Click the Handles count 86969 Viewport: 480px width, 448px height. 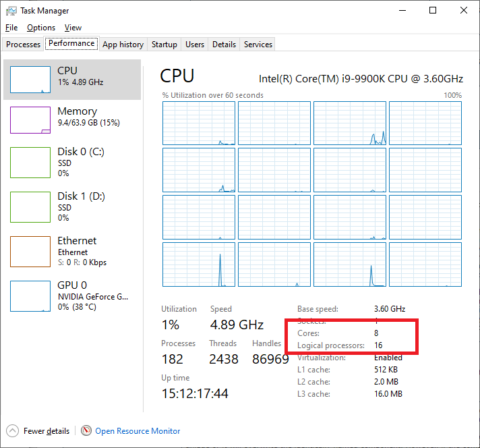[x=270, y=359]
